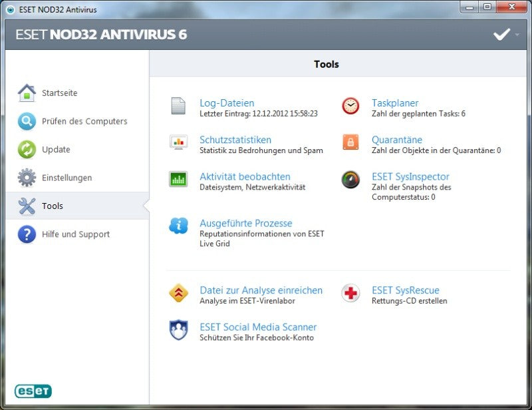The height and width of the screenshot is (410, 532).
Task: Click text 'Dateisystem, Netzwerkaktivität'
Action: (x=253, y=187)
